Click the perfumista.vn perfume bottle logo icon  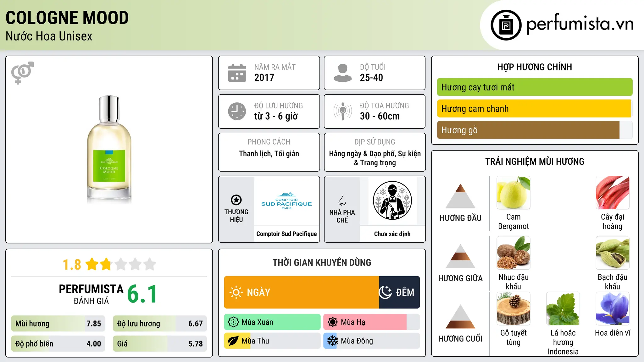coord(506,25)
